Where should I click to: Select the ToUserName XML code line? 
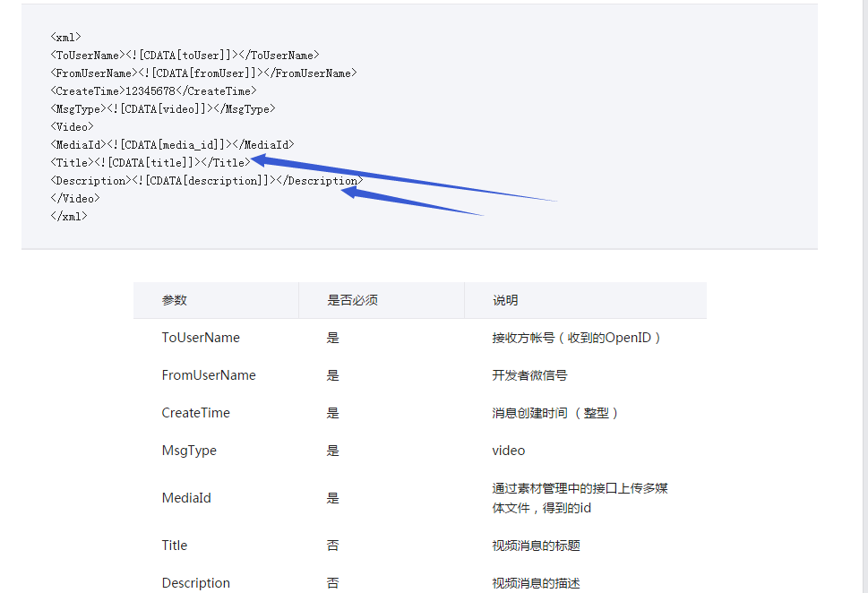185,56
